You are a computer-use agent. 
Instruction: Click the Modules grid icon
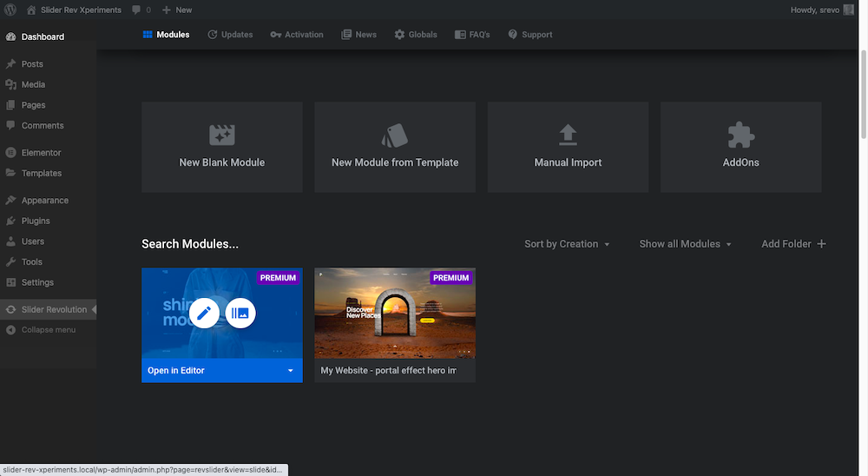pyautogui.click(x=148, y=35)
